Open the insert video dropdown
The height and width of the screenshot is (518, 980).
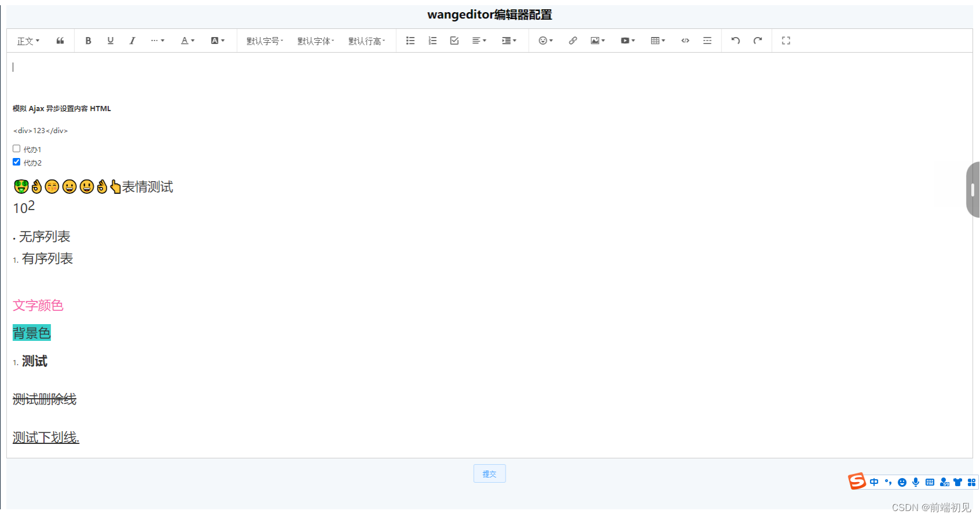click(x=628, y=41)
